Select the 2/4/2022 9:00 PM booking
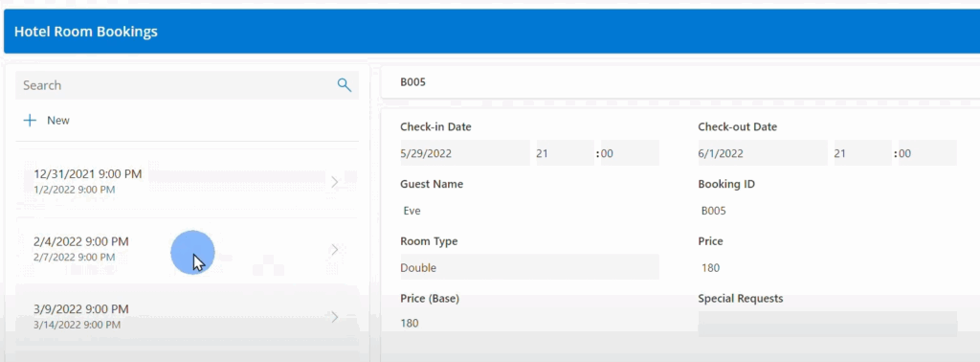The height and width of the screenshot is (362, 980). pyautogui.click(x=187, y=249)
